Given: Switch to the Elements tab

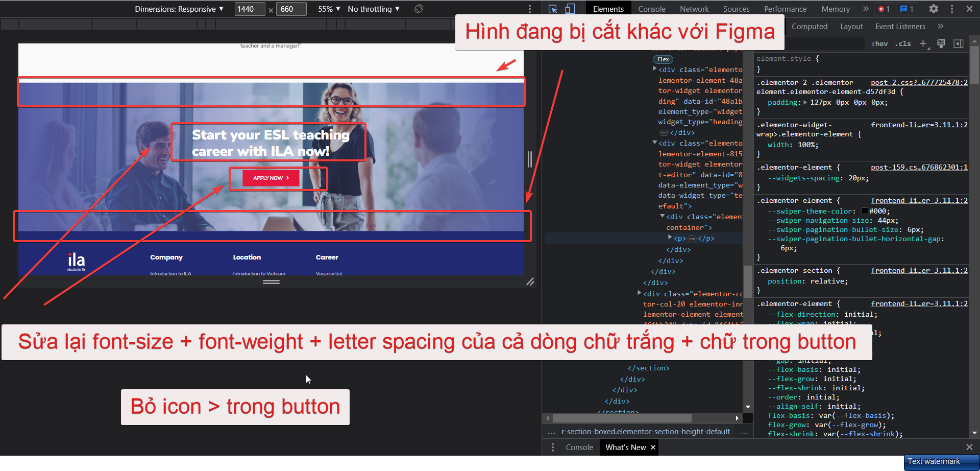Looking at the screenshot, I should point(608,9).
